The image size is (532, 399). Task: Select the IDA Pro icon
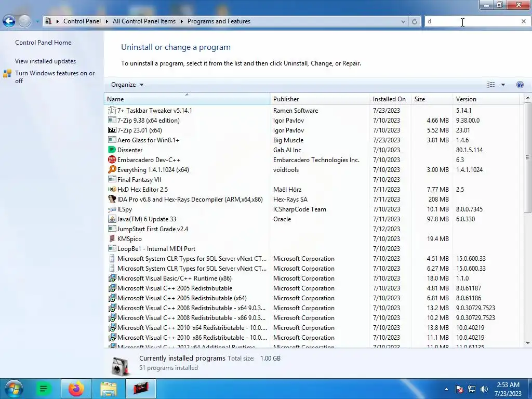[x=112, y=199]
